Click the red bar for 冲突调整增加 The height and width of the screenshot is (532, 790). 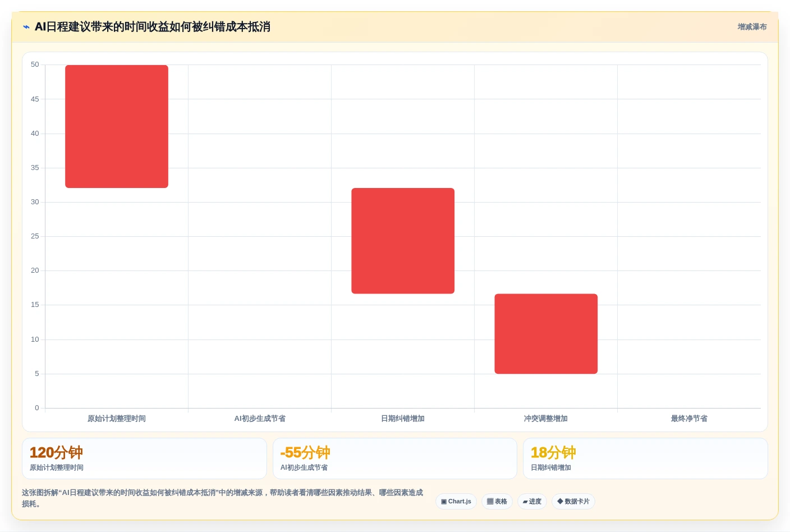546,334
